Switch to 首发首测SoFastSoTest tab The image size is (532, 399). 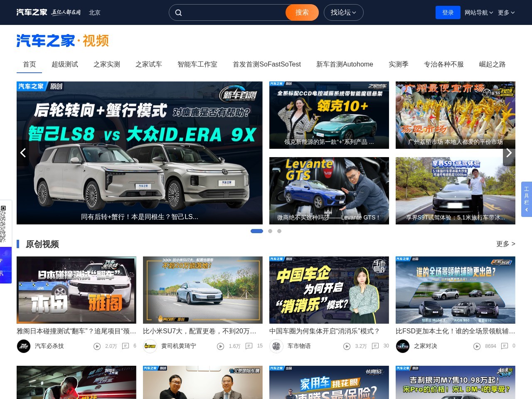267,64
